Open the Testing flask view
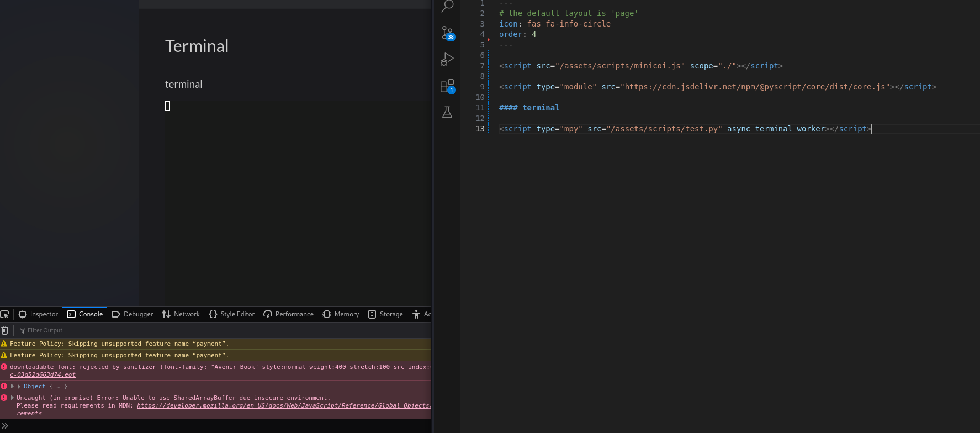 pos(447,113)
